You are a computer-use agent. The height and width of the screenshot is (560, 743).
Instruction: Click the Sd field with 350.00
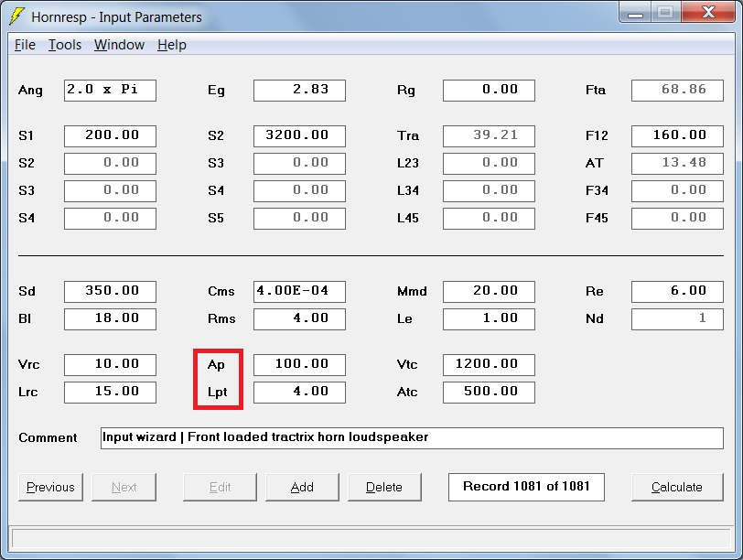point(111,292)
